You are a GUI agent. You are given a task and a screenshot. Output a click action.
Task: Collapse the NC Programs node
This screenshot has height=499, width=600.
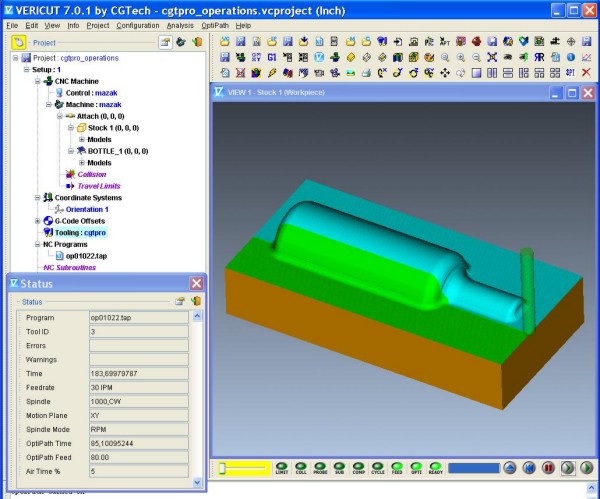click(38, 244)
